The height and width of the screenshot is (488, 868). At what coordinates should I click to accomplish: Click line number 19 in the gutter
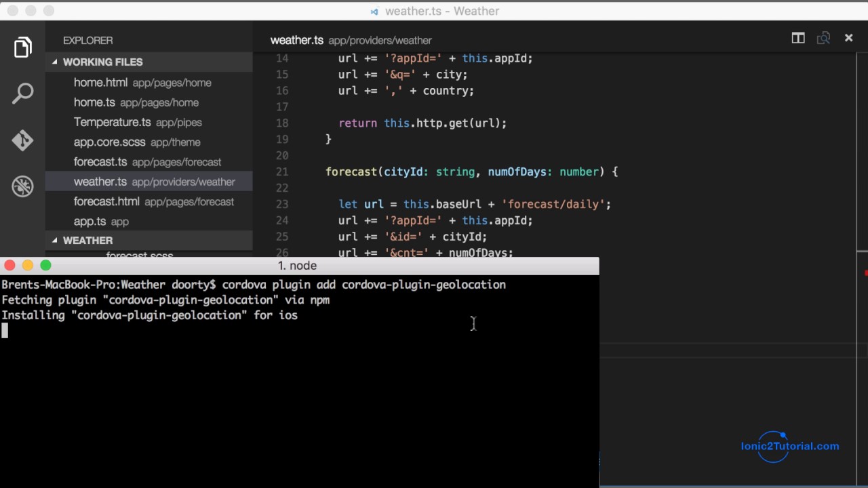click(282, 140)
